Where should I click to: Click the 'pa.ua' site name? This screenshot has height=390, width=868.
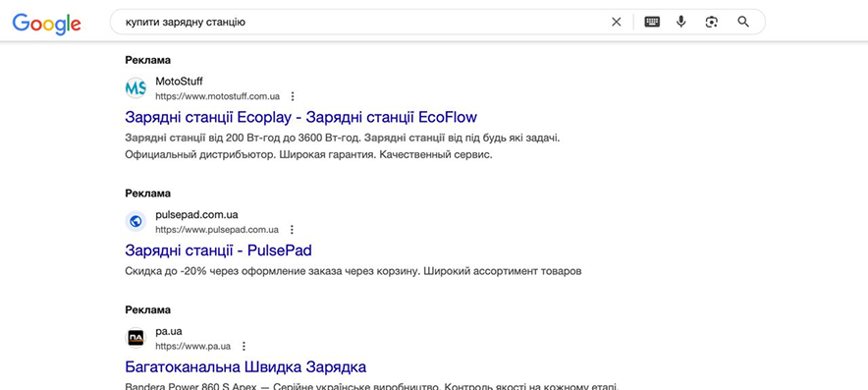point(169,331)
